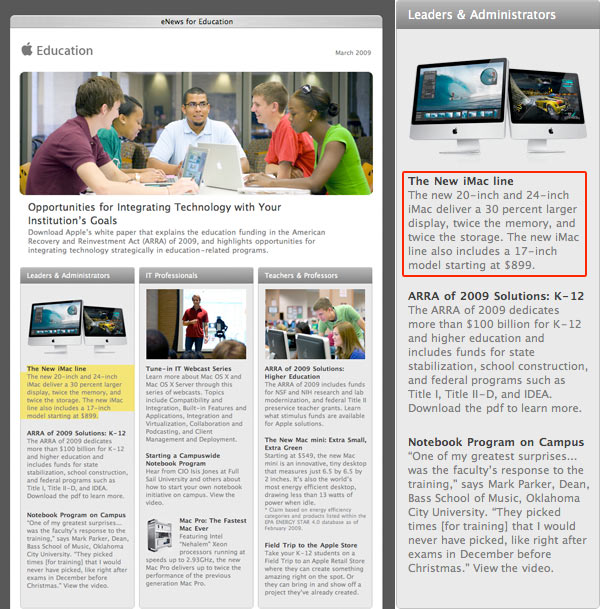Click the Apple logo beside Education
The image size is (600, 609).
pyautogui.click(x=27, y=50)
